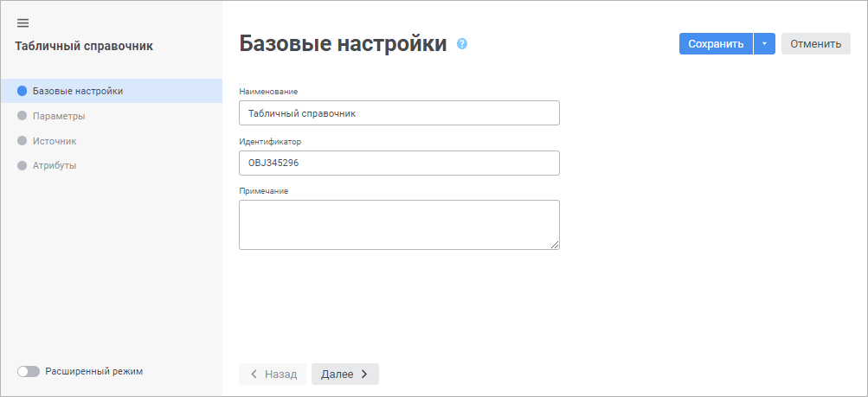Click the Далее button label
The height and width of the screenshot is (397, 868).
click(337, 375)
